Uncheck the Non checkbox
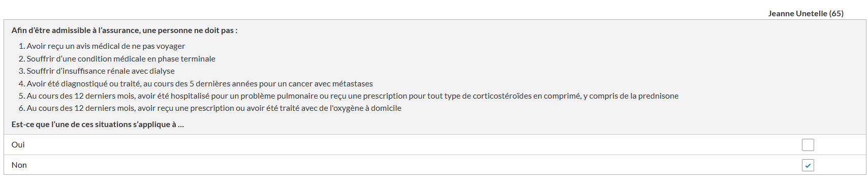Viewport: 868px width, 183px height. pos(808,165)
